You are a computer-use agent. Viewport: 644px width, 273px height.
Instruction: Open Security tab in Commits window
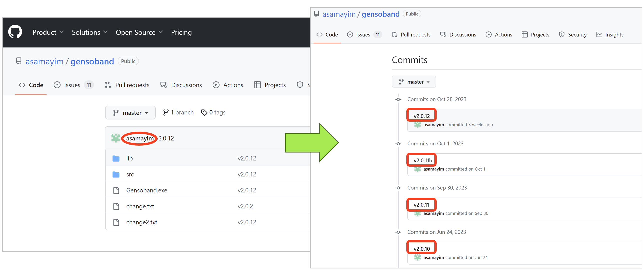click(573, 35)
